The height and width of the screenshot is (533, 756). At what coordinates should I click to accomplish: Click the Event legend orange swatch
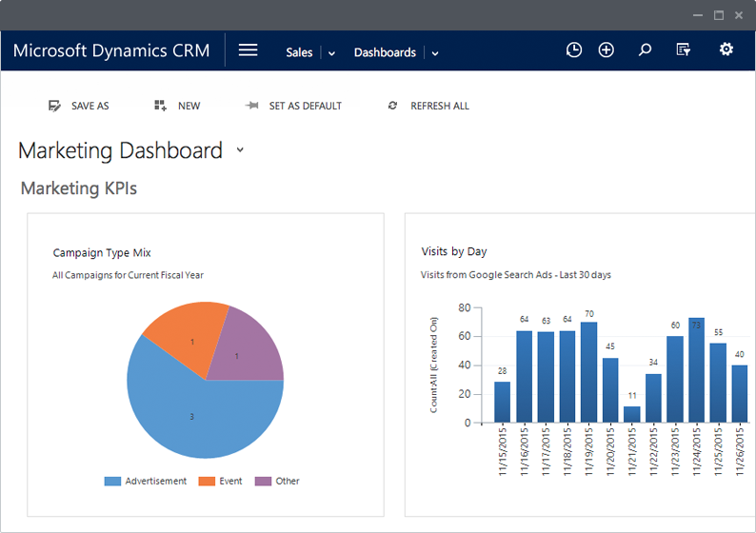pyautogui.click(x=207, y=481)
